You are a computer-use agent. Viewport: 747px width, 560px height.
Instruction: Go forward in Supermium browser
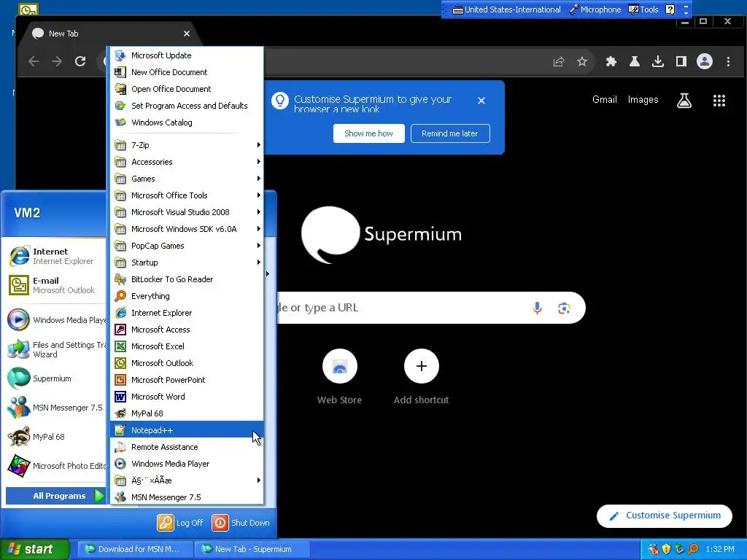57,61
